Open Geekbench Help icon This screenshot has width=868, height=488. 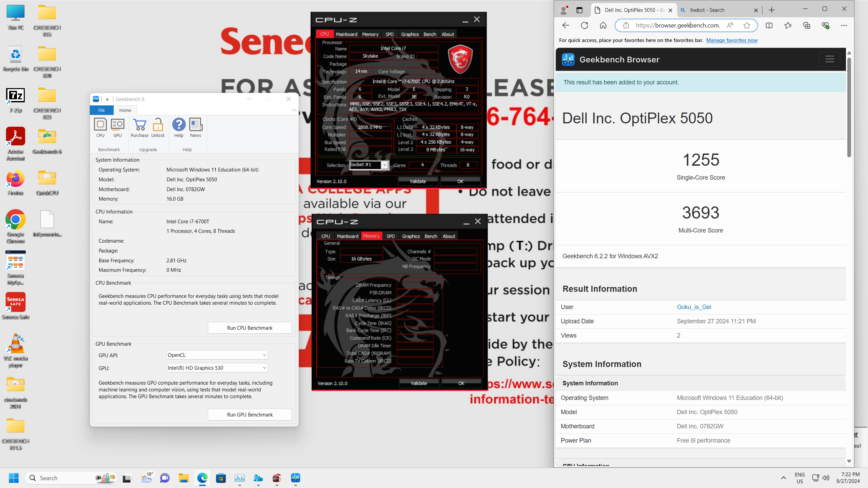179,128
